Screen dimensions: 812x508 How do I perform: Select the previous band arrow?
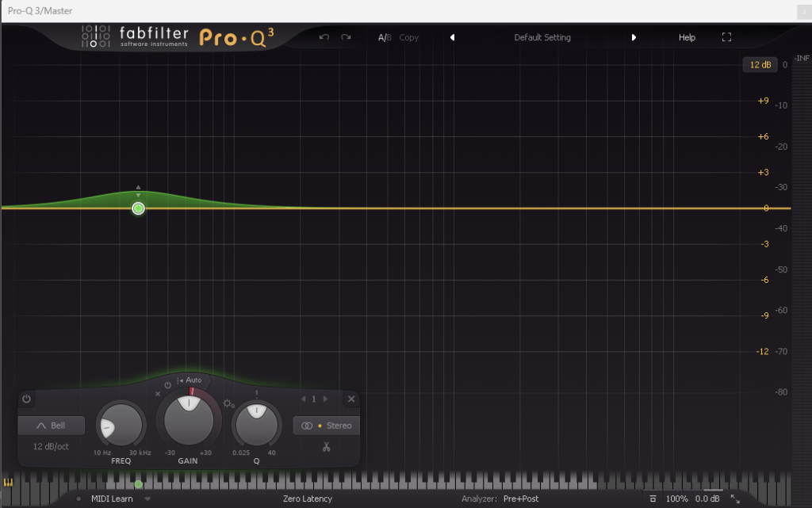304,399
